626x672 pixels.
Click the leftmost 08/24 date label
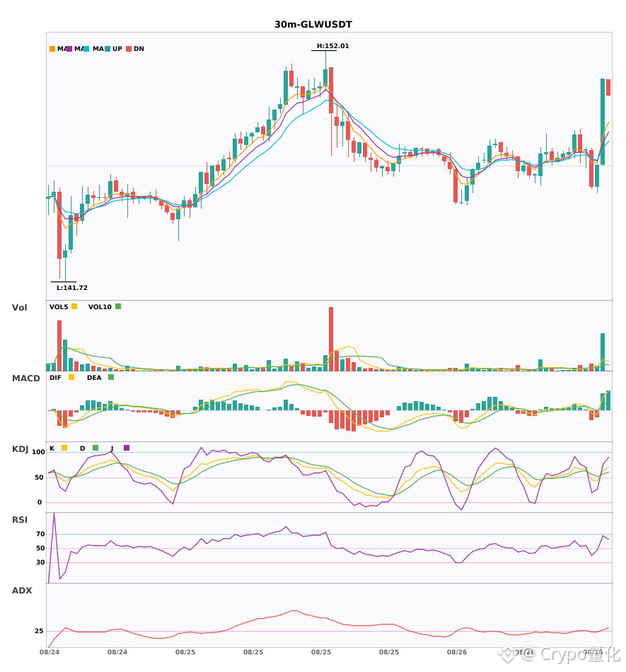[x=50, y=652]
